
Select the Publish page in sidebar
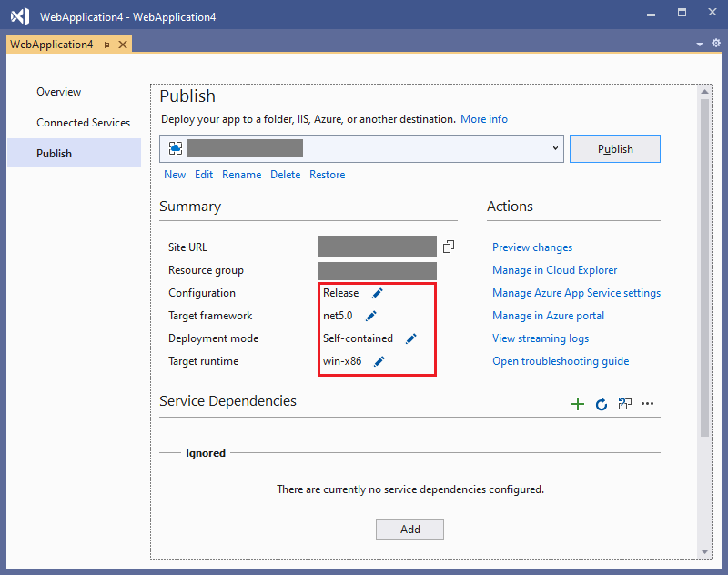(x=75, y=153)
